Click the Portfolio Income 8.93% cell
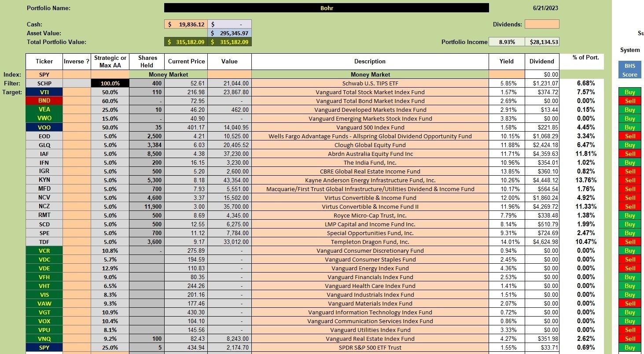The width and height of the screenshot is (644, 354). coord(507,42)
